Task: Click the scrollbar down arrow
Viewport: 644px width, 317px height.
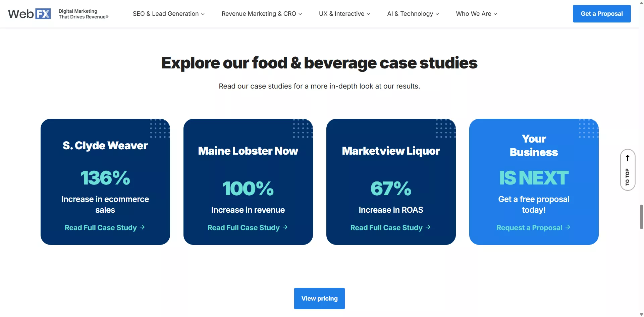Action: click(x=641, y=314)
